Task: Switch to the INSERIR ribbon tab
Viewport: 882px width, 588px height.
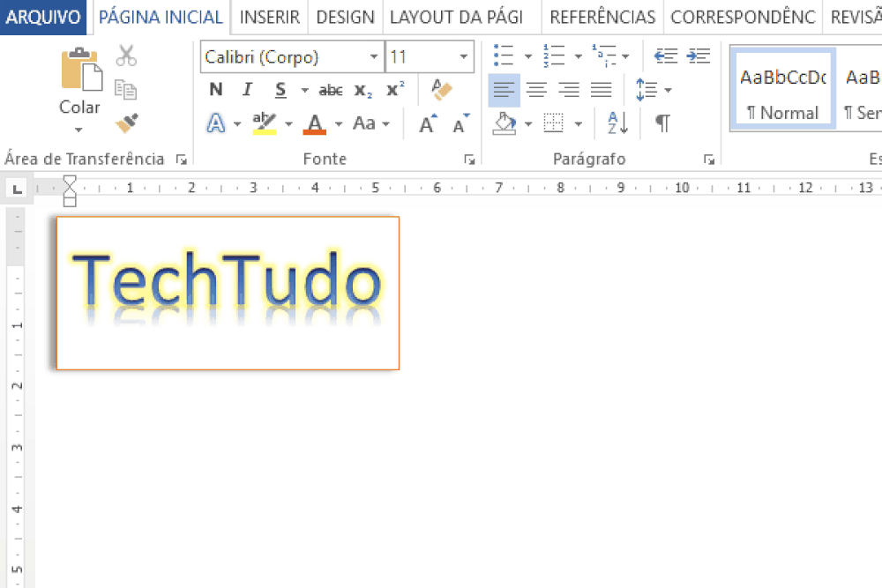Action: pyautogui.click(x=269, y=17)
